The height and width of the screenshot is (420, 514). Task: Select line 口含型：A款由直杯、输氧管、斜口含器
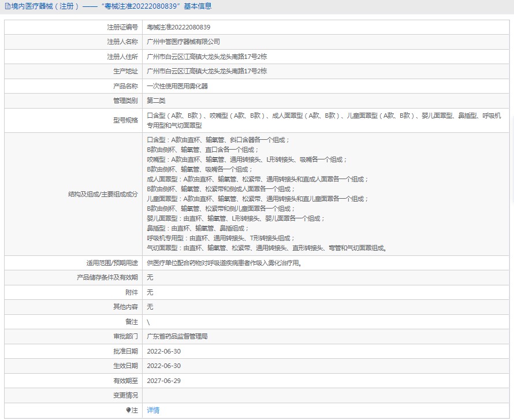click(x=218, y=140)
